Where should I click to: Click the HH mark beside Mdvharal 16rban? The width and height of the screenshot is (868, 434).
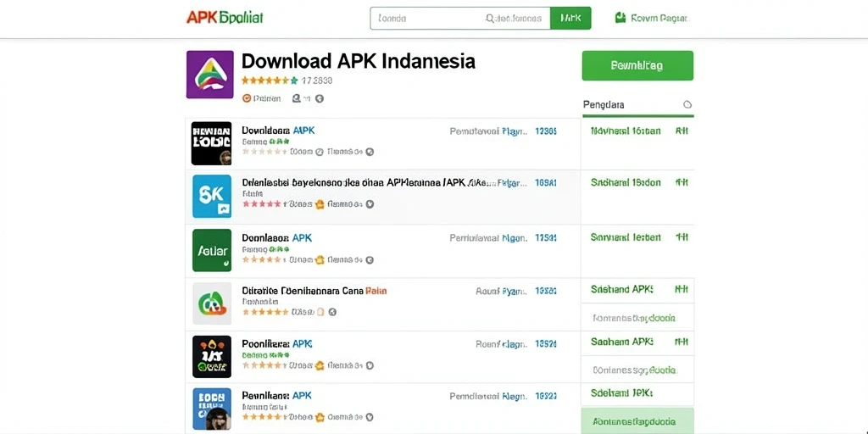682,131
